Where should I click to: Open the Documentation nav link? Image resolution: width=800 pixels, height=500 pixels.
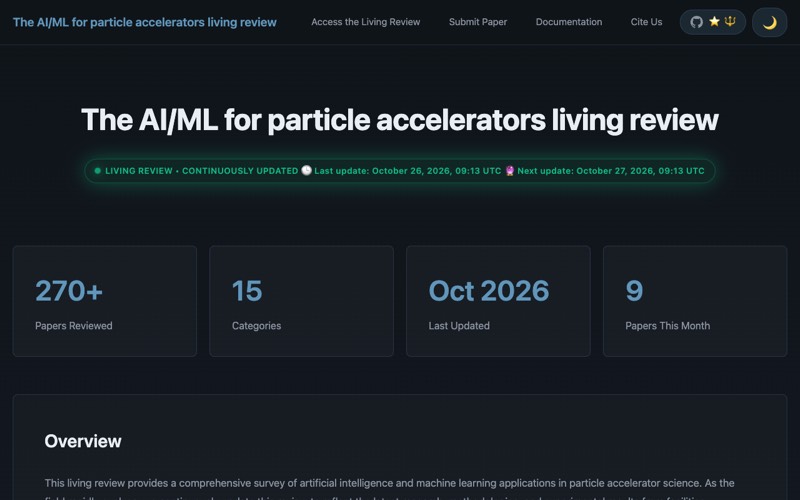[569, 22]
